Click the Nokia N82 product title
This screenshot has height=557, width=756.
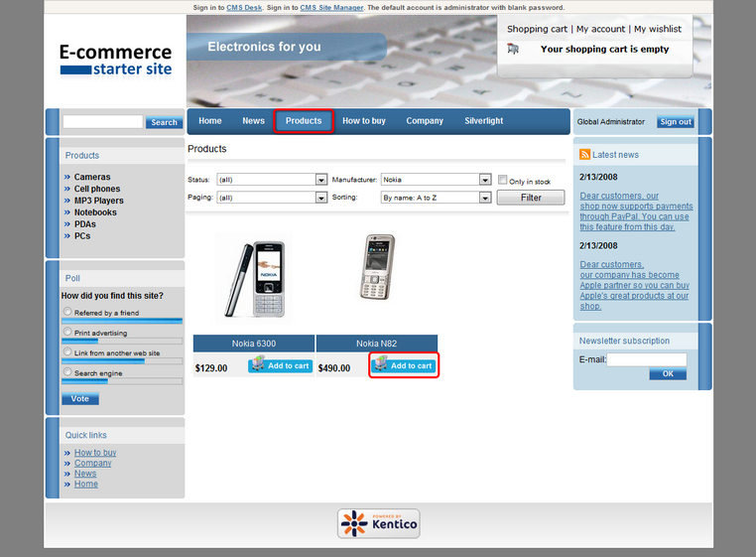click(377, 344)
